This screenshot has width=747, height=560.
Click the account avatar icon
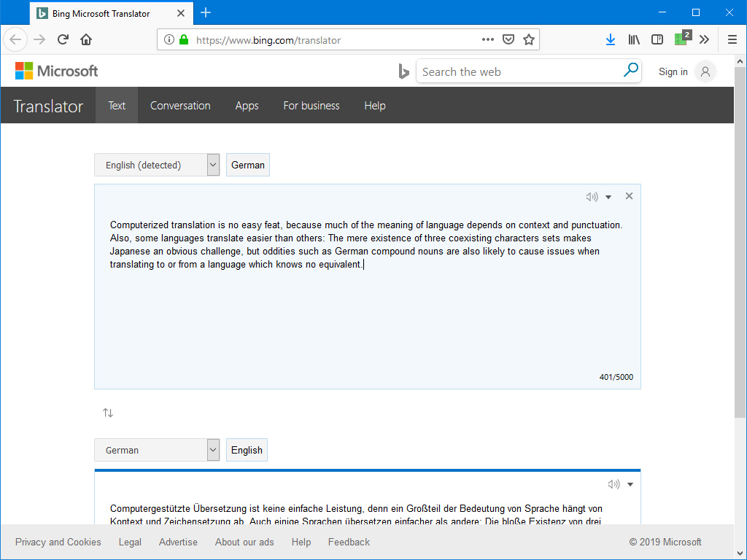tap(705, 71)
